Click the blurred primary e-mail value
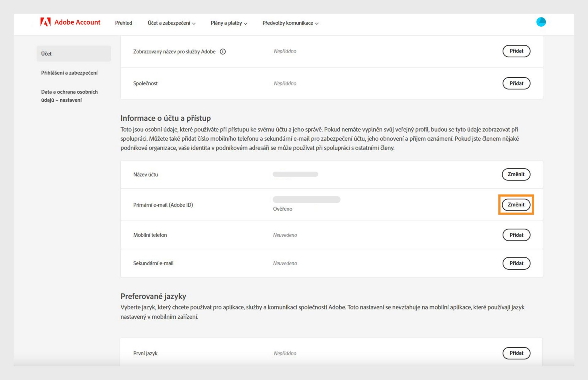Screen dimensions: 588x380 coord(306,199)
